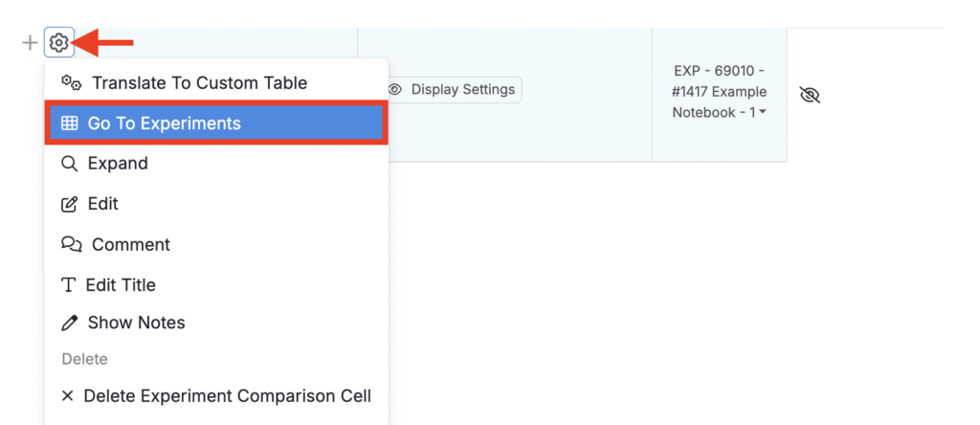Select the Comment menu entry
This screenshot has height=425, width=980.
130,245
